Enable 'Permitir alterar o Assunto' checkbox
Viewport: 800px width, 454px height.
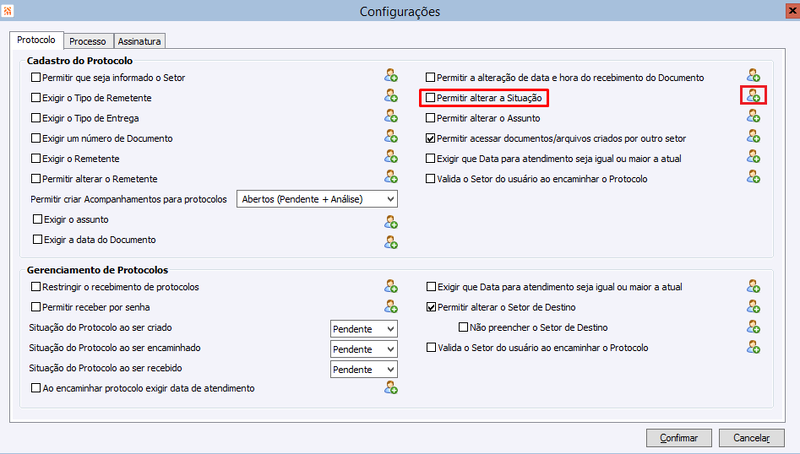coord(431,118)
